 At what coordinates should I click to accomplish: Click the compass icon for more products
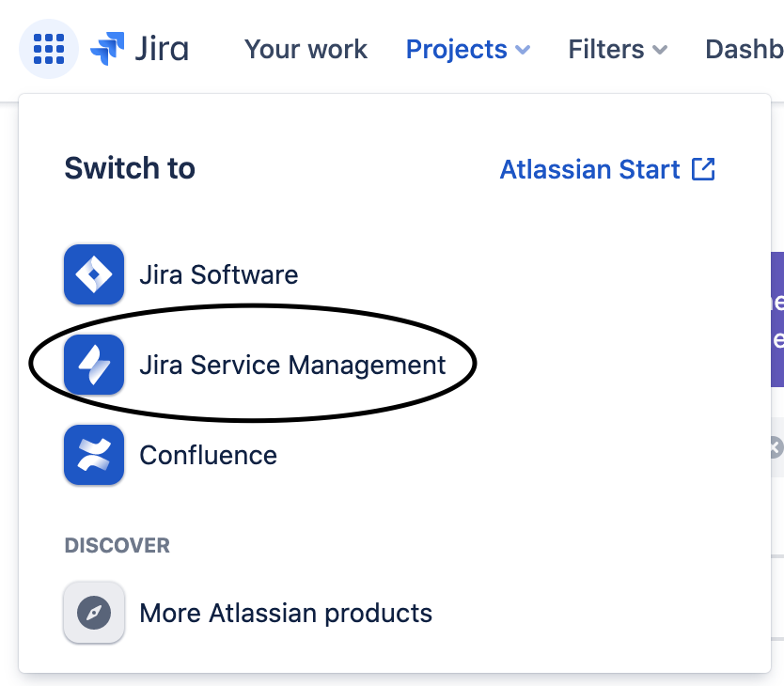(x=94, y=613)
